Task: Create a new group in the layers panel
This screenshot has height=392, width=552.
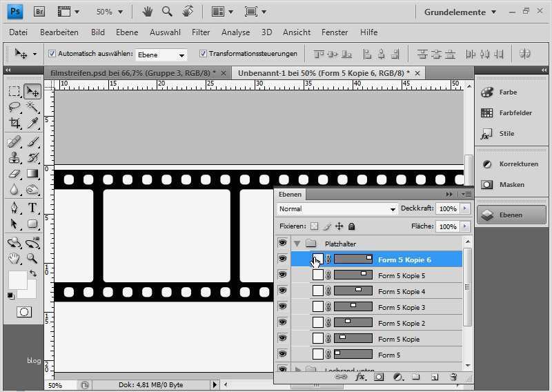Action: 416,378
